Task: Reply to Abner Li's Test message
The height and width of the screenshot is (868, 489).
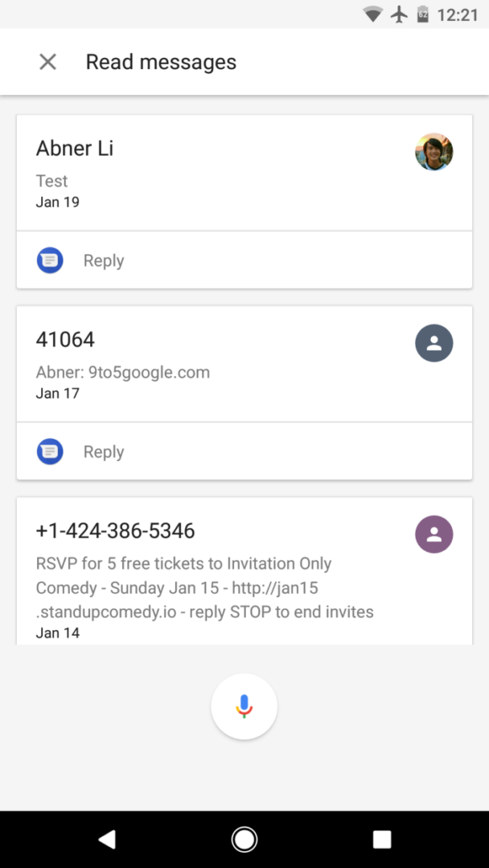Action: (103, 260)
